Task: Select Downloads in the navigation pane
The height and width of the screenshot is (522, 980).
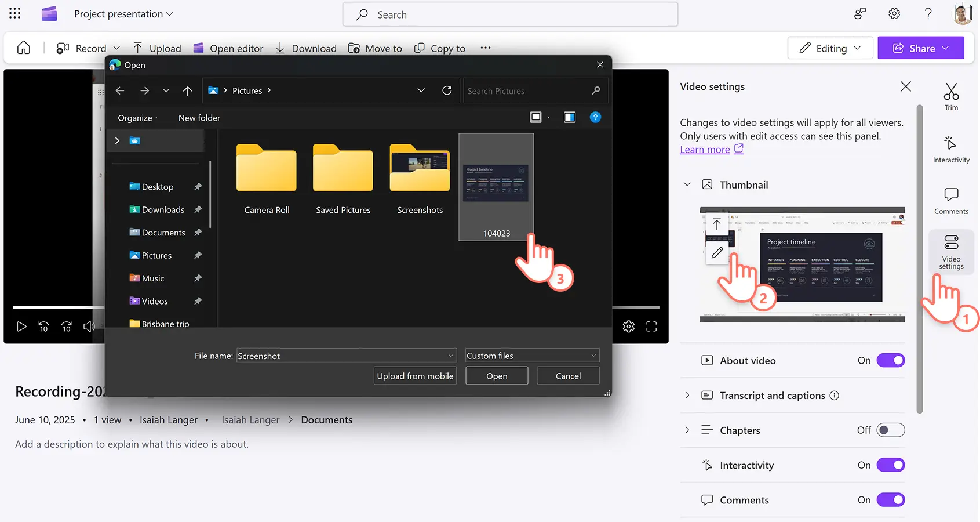Action: click(163, 209)
